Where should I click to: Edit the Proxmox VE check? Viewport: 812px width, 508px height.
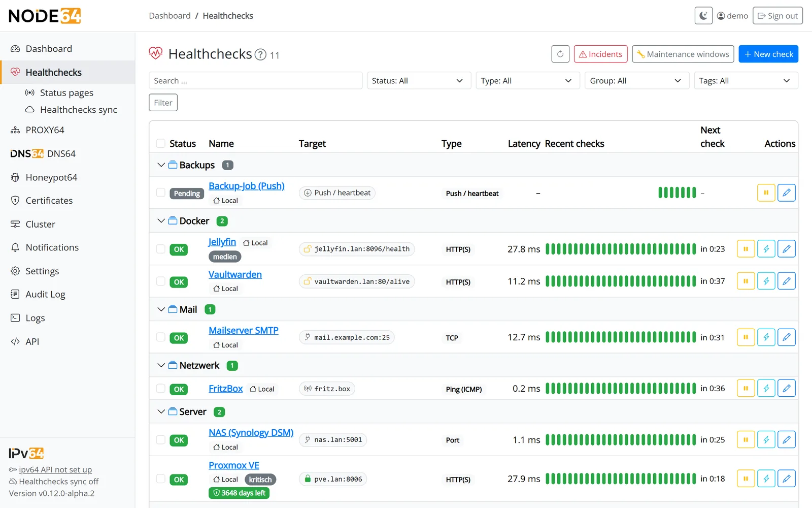pyautogui.click(x=786, y=479)
